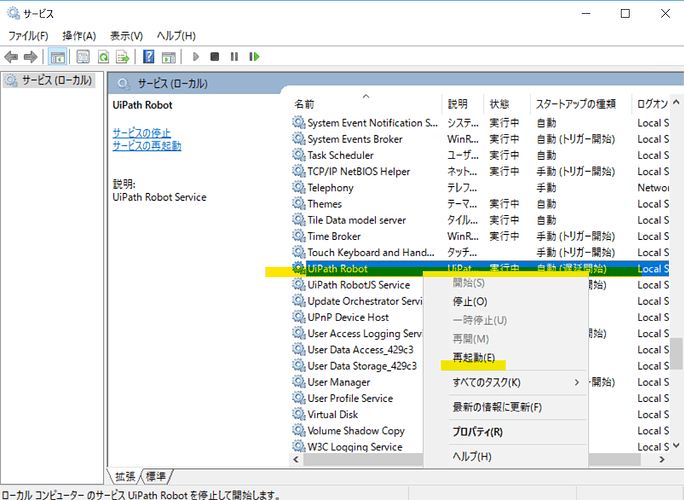Select the User Data Access_429c3 row
The height and width of the screenshot is (500, 684).
click(x=356, y=349)
